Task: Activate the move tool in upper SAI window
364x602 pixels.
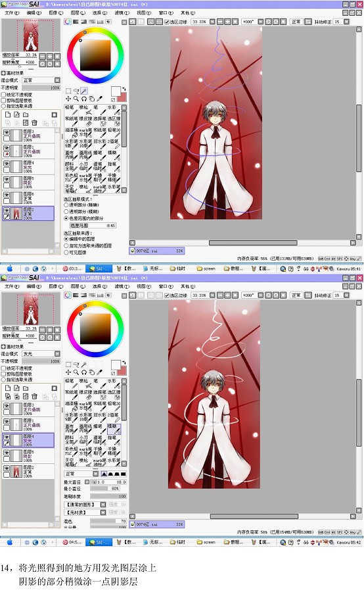Action: tap(68, 99)
